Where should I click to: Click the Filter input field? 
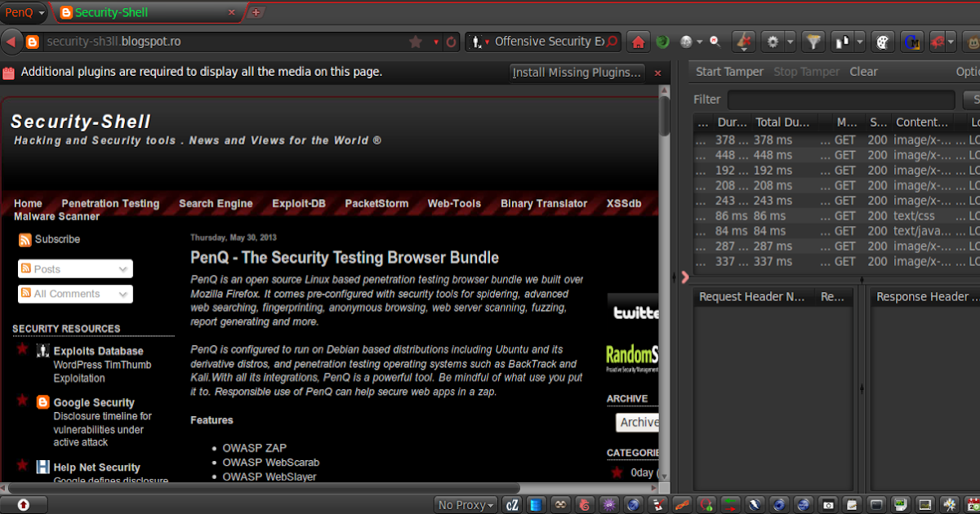[841, 100]
